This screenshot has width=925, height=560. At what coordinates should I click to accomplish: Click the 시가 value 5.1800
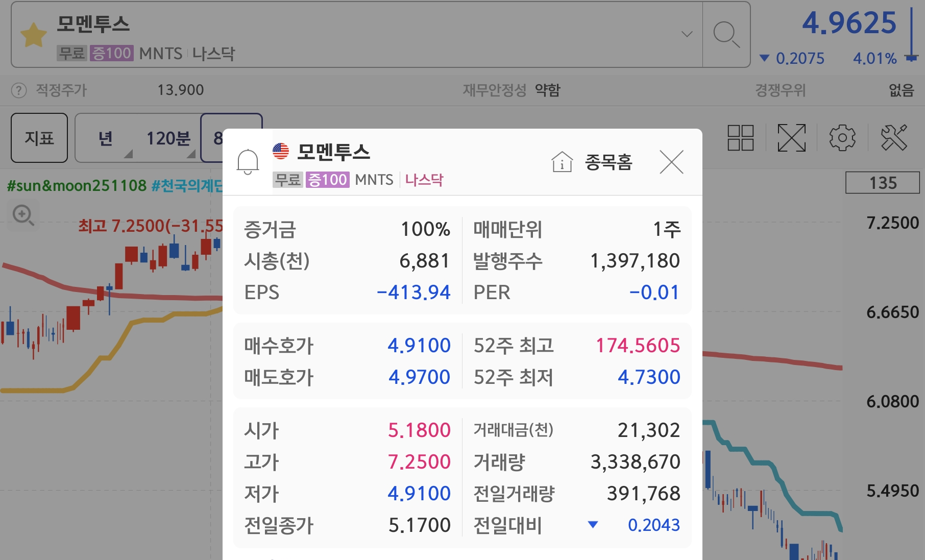click(419, 430)
